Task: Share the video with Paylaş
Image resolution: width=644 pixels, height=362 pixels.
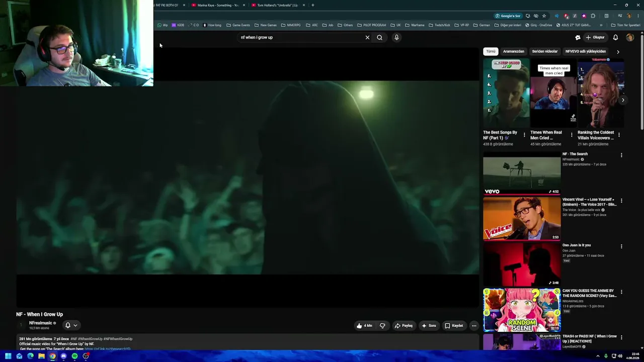Action: (x=404, y=326)
